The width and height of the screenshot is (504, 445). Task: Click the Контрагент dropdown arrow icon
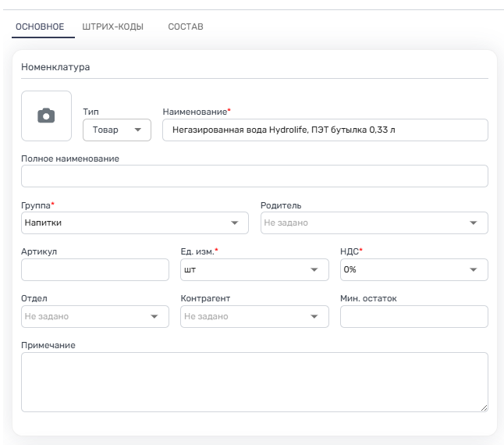tap(314, 317)
